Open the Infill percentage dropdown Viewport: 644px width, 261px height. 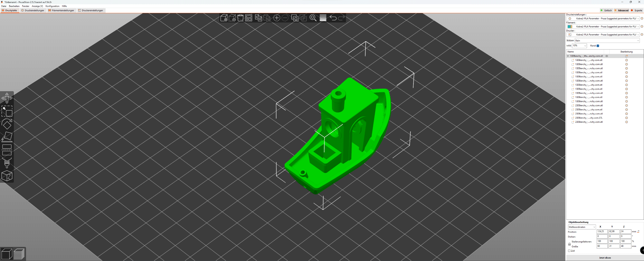pos(579,46)
